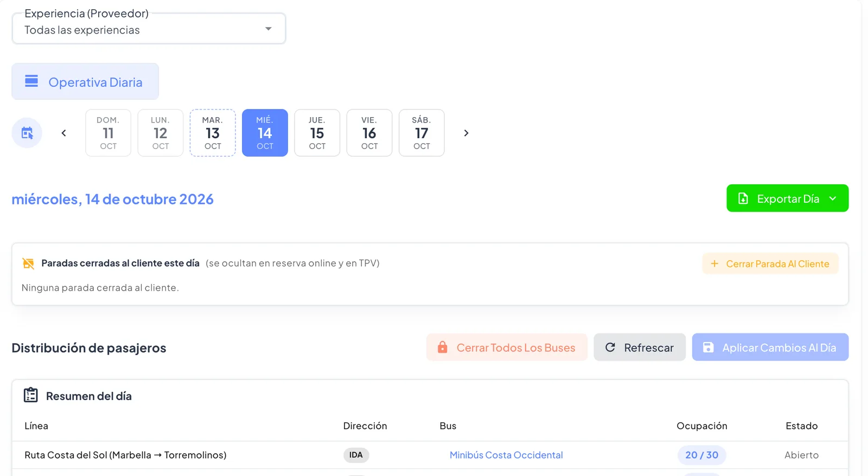Select Thursday 15 Oct day

(317, 133)
